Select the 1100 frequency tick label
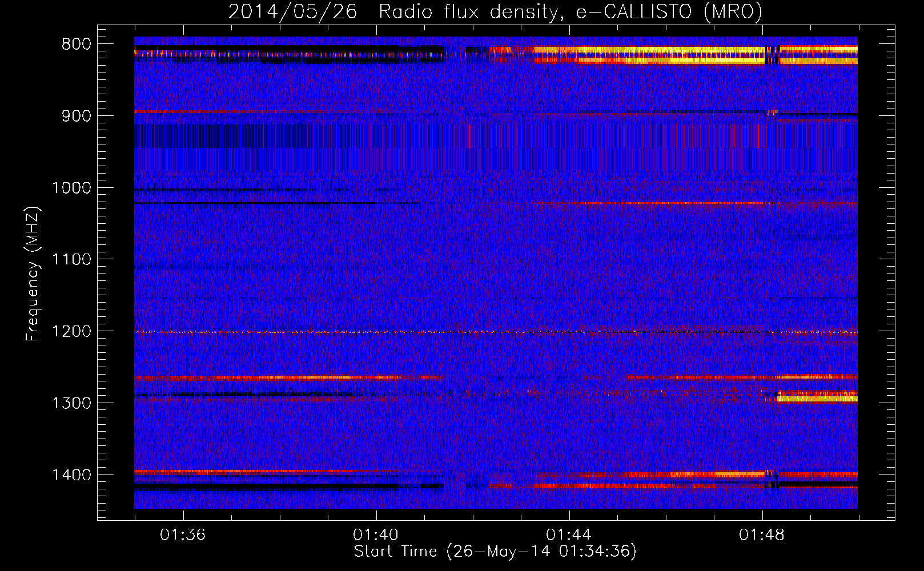 click(x=71, y=260)
